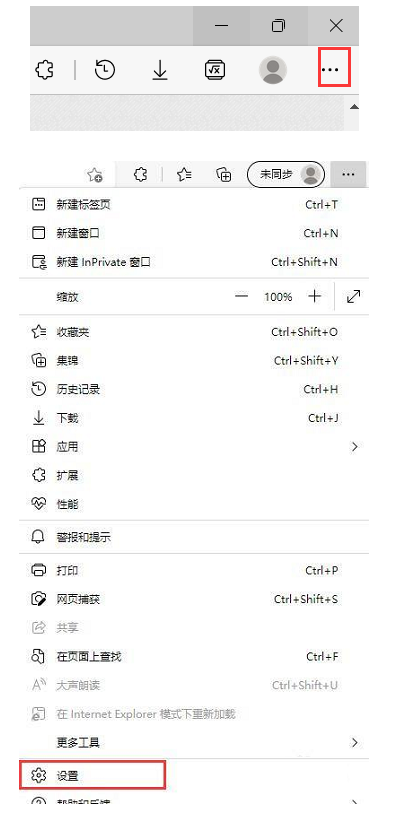The width and height of the screenshot is (398, 823).
Task: Click the scrollbar up arrow under the toolbar
Action: tap(354, 107)
